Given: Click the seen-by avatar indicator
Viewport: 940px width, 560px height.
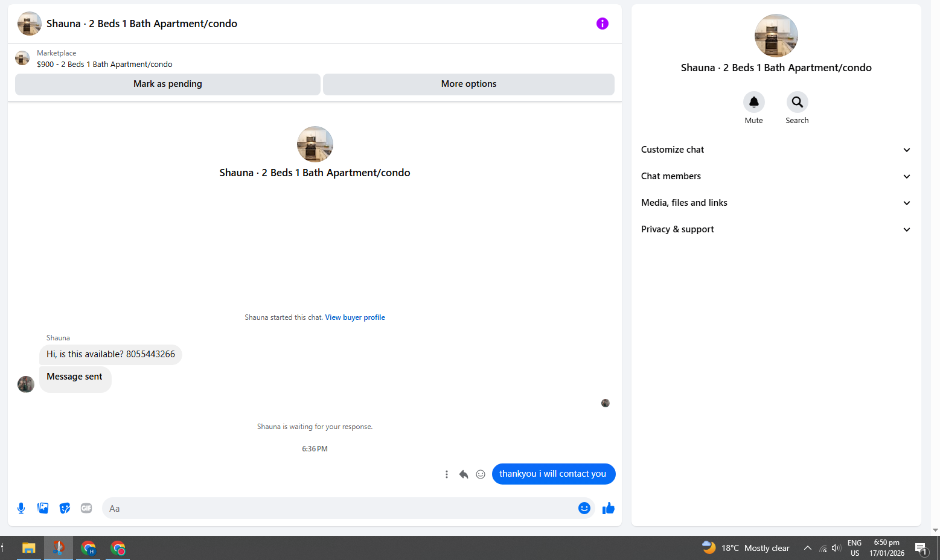Looking at the screenshot, I should click(606, 403).
